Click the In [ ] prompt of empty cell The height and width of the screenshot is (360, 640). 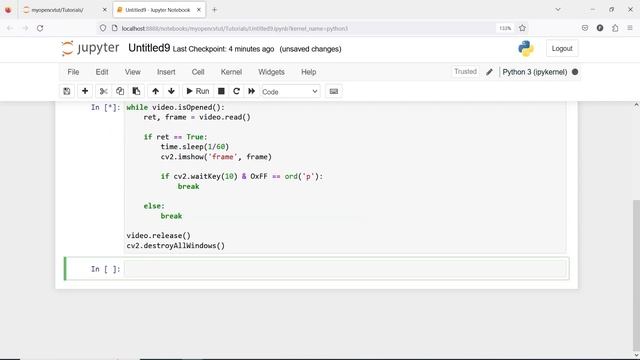click(106, 269)
